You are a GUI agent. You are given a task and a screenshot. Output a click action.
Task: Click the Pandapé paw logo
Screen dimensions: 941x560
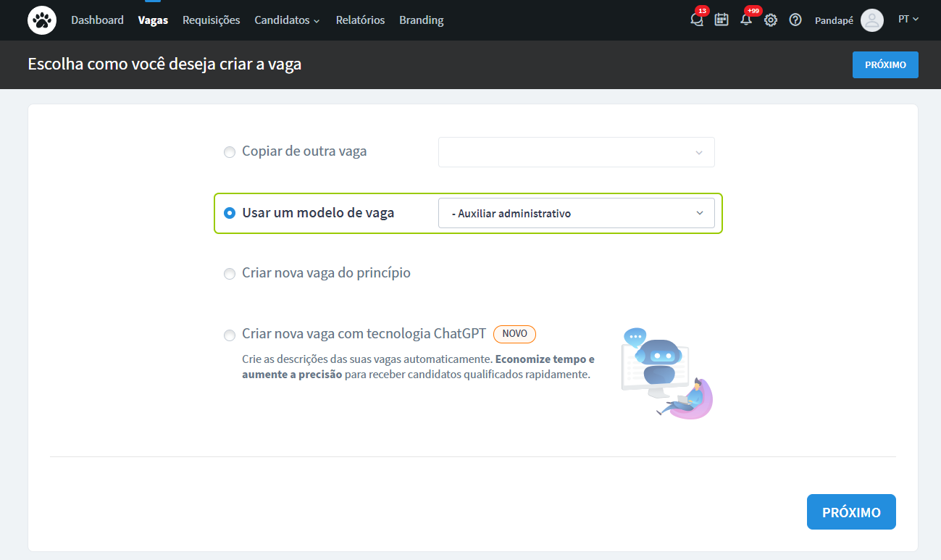point(41,20)
